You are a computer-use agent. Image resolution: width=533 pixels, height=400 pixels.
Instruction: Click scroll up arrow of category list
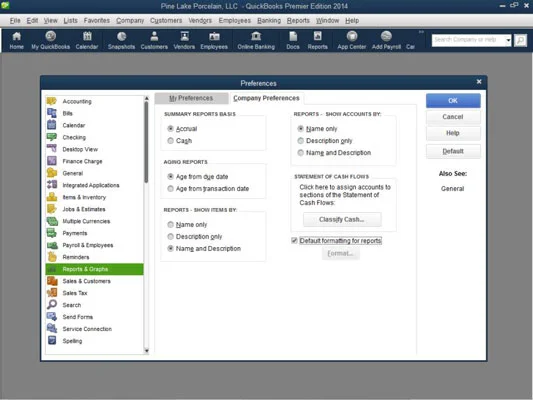click(x=147, y=98)
